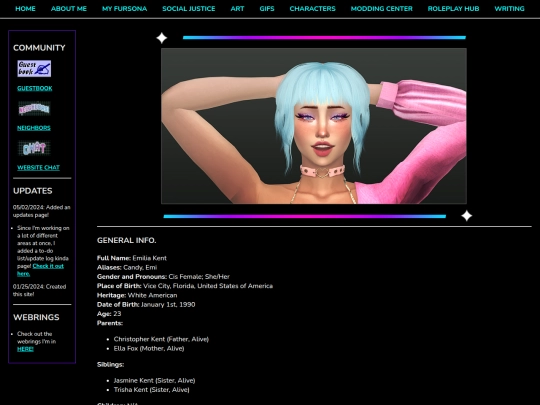This screenshot has width=540, height=405.
Task: Click the 'Siblings:' label
Action: [x=111, y=364]
